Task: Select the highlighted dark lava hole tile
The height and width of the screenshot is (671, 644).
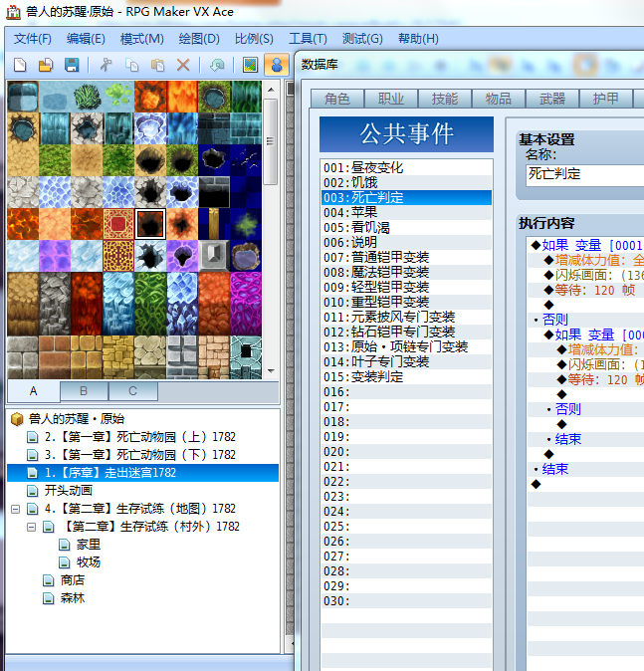Action: point(150,224)
